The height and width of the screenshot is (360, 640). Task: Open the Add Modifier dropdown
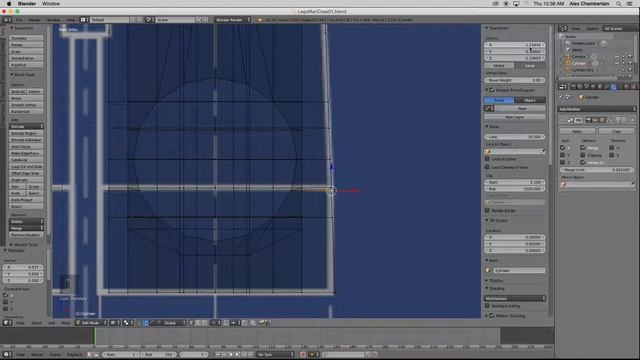coord(597,109)
